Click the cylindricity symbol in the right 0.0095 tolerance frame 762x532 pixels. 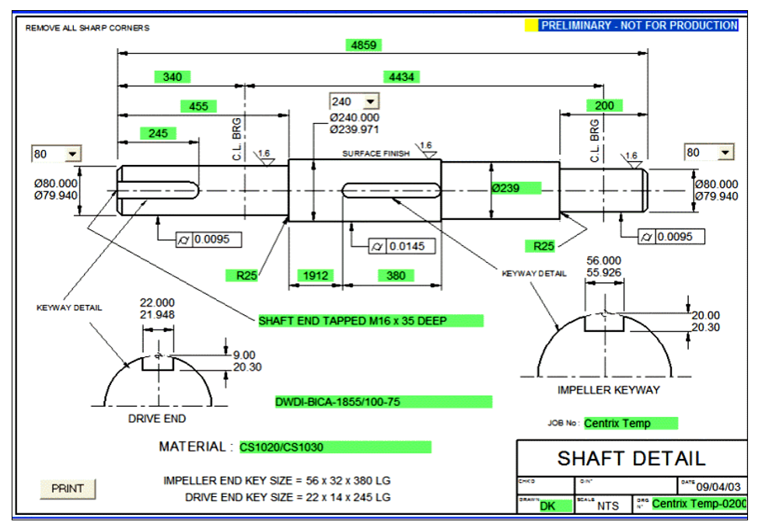648,236
